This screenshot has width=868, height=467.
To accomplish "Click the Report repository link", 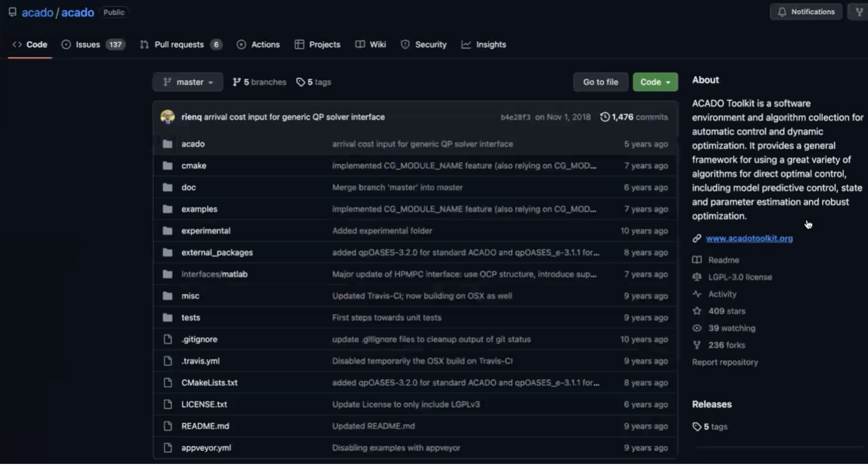I will (725, 362).
